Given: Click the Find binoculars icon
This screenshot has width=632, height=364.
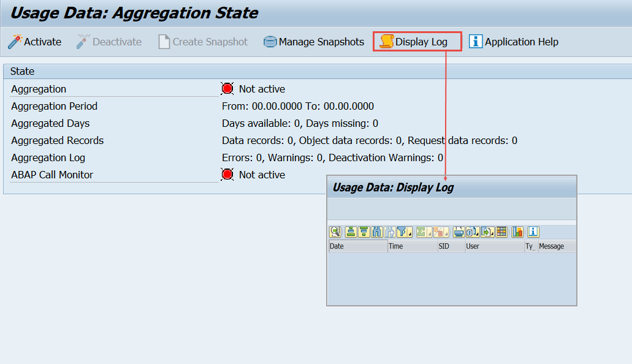Looking at the screenshot, I should pyautogui.click(x=377, y=232).
